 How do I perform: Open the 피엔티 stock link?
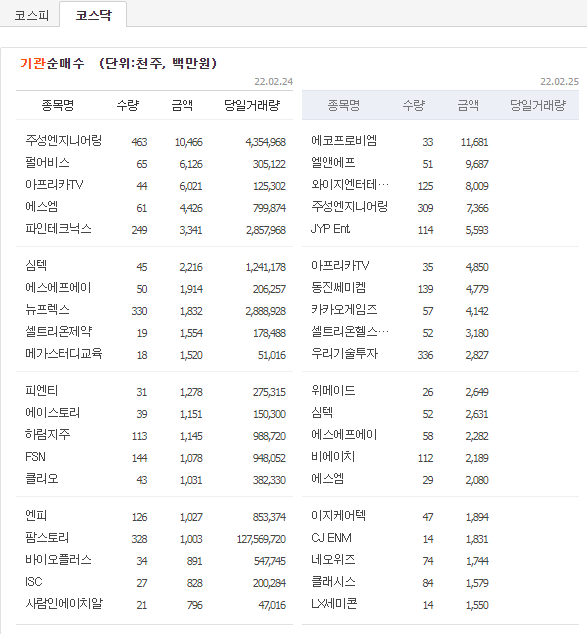tap(42, 391)
